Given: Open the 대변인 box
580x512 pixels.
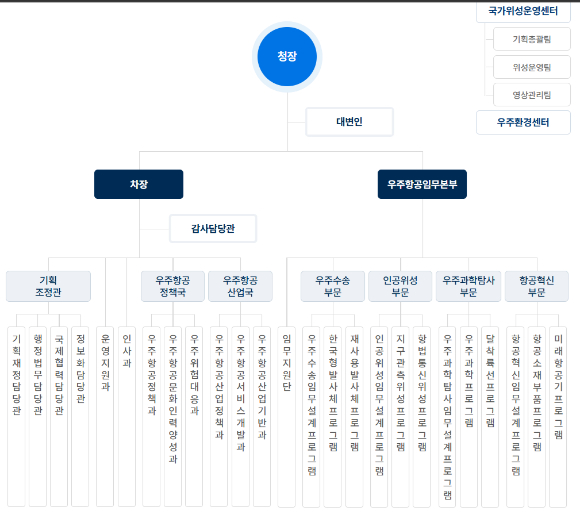Looking at the screenshot, I should [349, 122].
